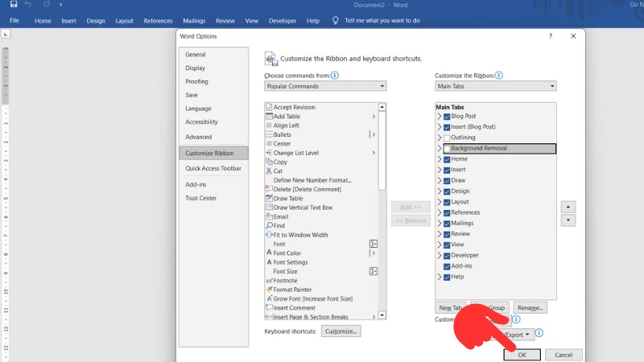Switch to the Proofing options category
This screenshot has width=644, height=362.
(x=196, y=81)
